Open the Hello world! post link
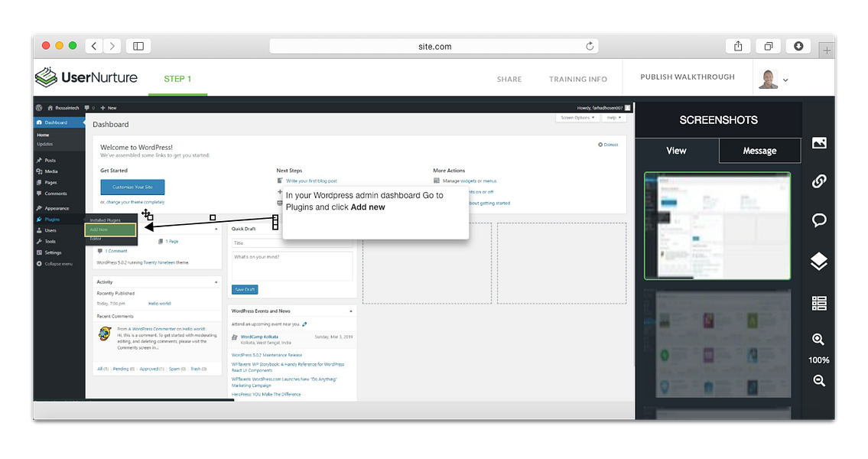 tap(159, 304)
